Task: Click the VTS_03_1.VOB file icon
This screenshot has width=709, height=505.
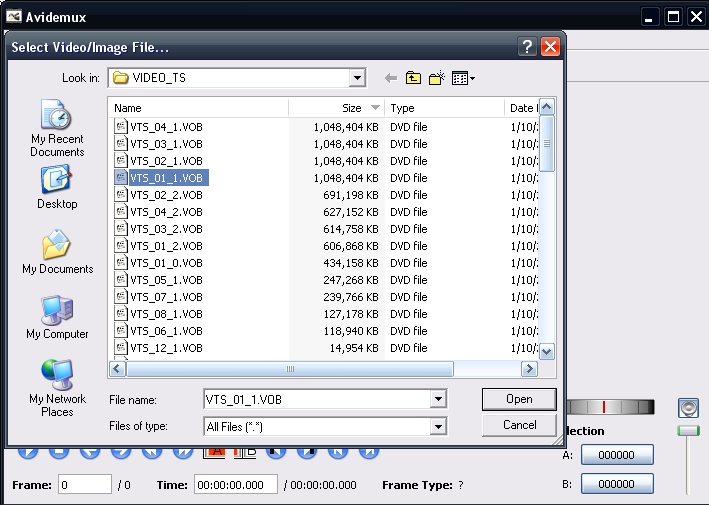Action: (121, 144)
